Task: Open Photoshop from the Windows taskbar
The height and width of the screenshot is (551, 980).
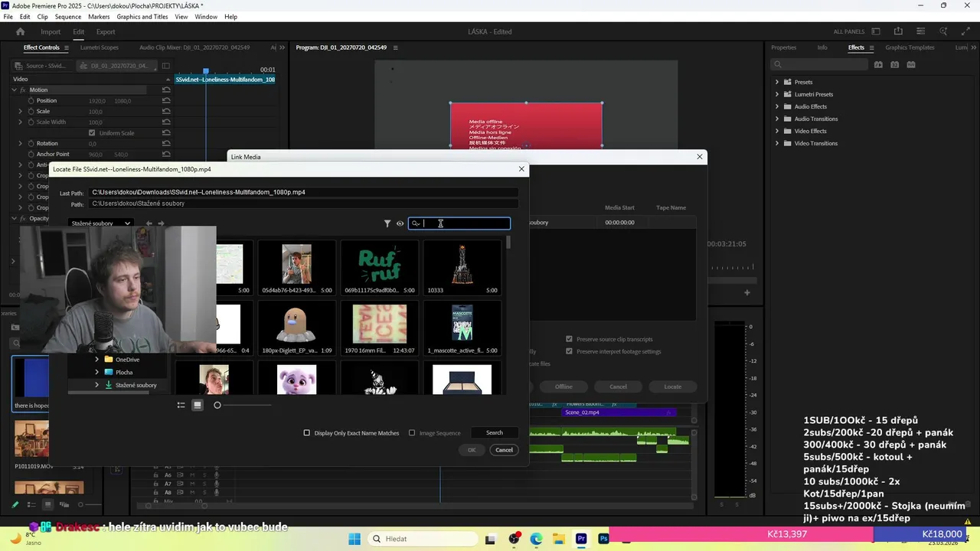Action: 603,539
